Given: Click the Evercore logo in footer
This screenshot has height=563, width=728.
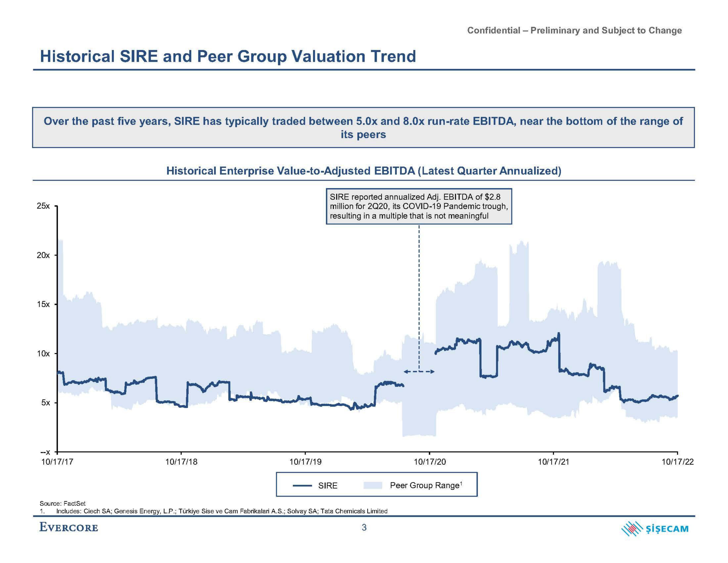Looking at the screenshot, I should [x=69, y=527].
